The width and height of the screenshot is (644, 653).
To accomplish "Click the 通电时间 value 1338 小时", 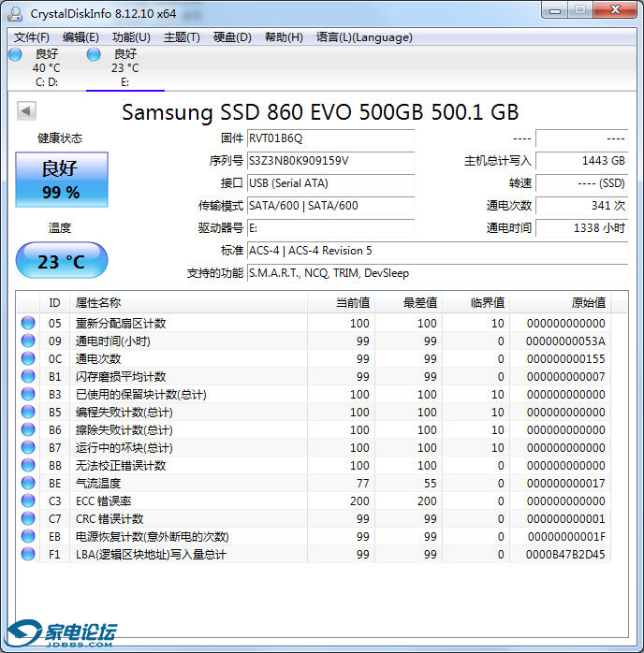I will pos(582,228).
